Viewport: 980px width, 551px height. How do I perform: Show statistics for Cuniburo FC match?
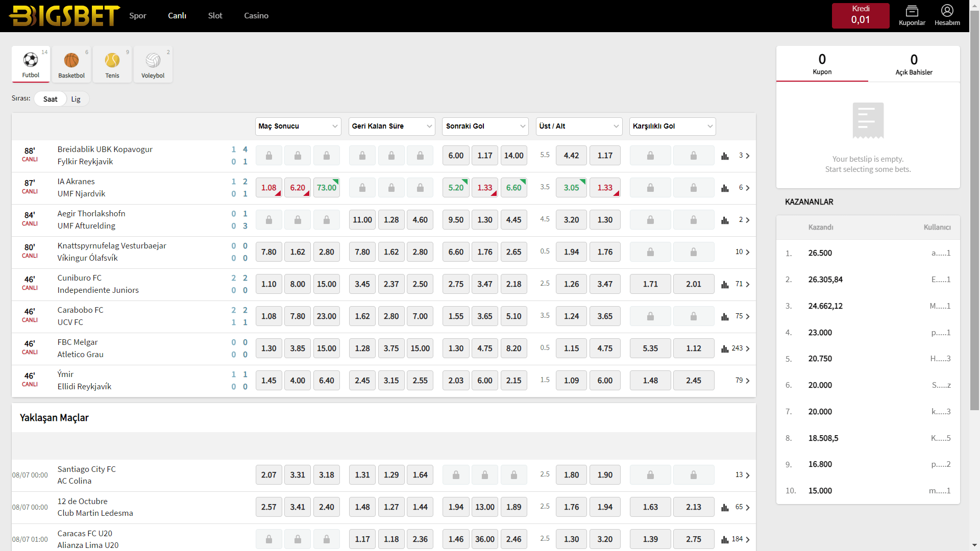(x=725, y=285)
